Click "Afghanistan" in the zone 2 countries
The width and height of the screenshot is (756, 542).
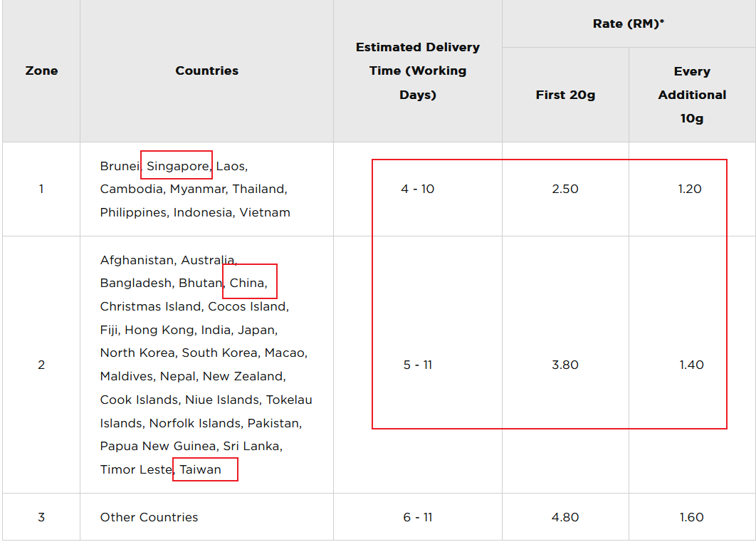[x=137, y=260]
